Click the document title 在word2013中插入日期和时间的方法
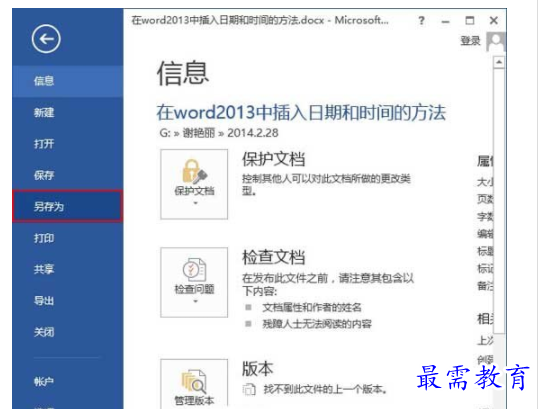 click(301, 113)
